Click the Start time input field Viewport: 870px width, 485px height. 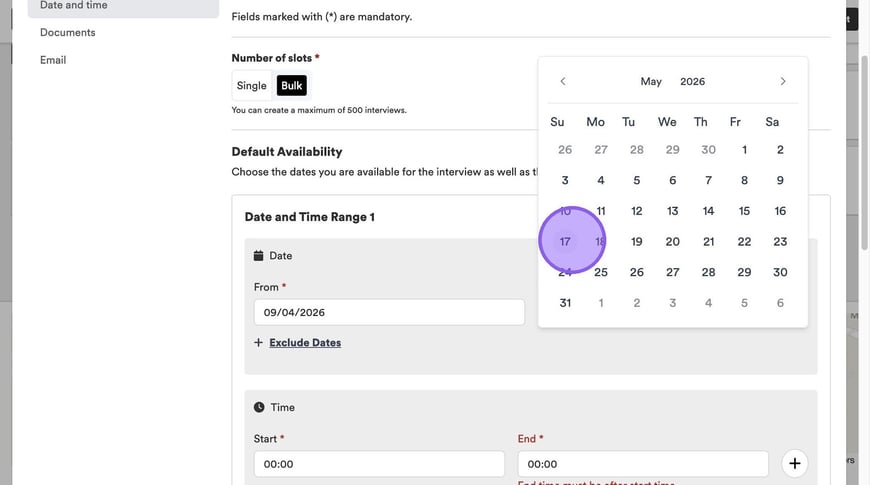pyautogui.click(x=378, y=464)
